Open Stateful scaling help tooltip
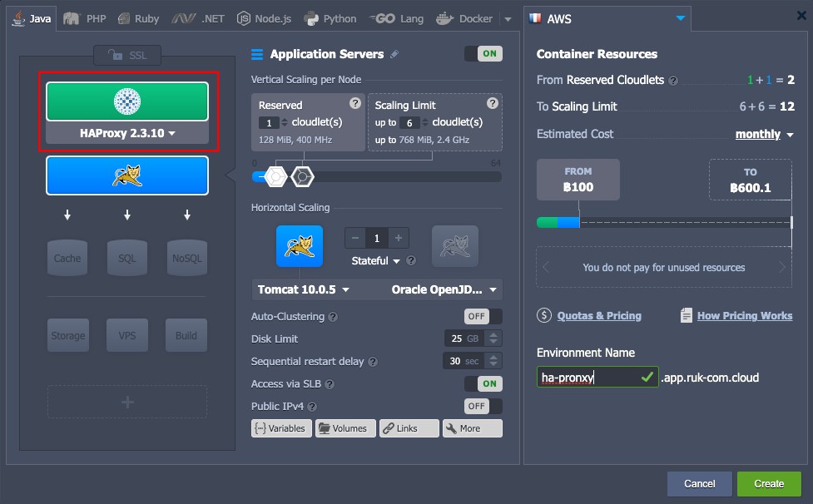The width and height of the screenshot is (813, 504). click(411, 260)
